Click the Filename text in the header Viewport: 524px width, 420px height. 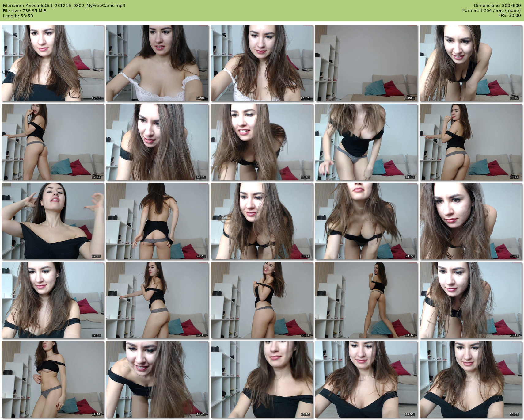[x=64, y=6]
